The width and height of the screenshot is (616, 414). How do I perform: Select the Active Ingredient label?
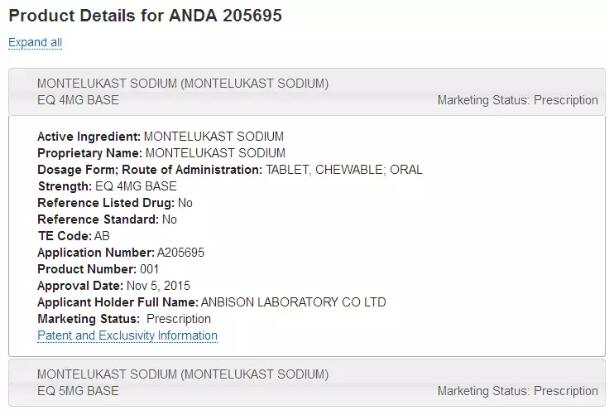(89, 137)
